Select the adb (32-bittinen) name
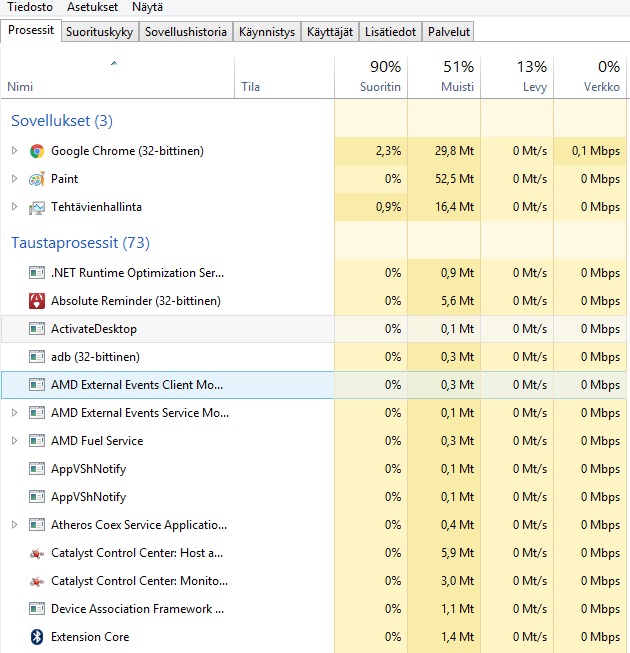Image resolution: width=630 pixels, height=653 pixels. (95, 357)
